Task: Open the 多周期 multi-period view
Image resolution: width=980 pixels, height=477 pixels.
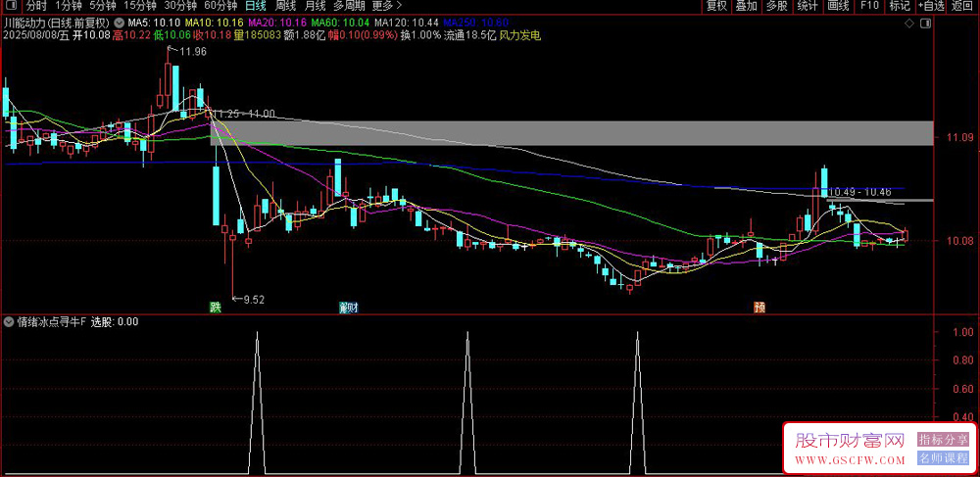Action: [348, 6]
